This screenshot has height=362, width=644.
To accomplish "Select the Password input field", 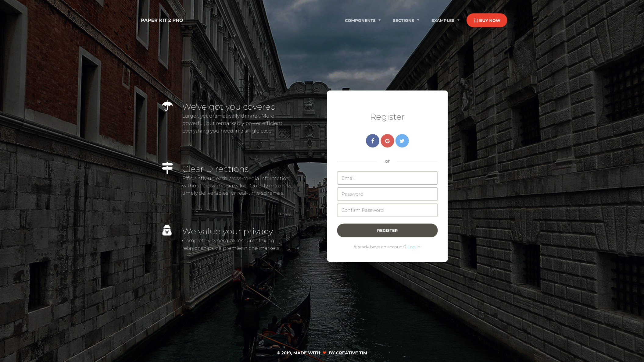I will coord(387,193).
